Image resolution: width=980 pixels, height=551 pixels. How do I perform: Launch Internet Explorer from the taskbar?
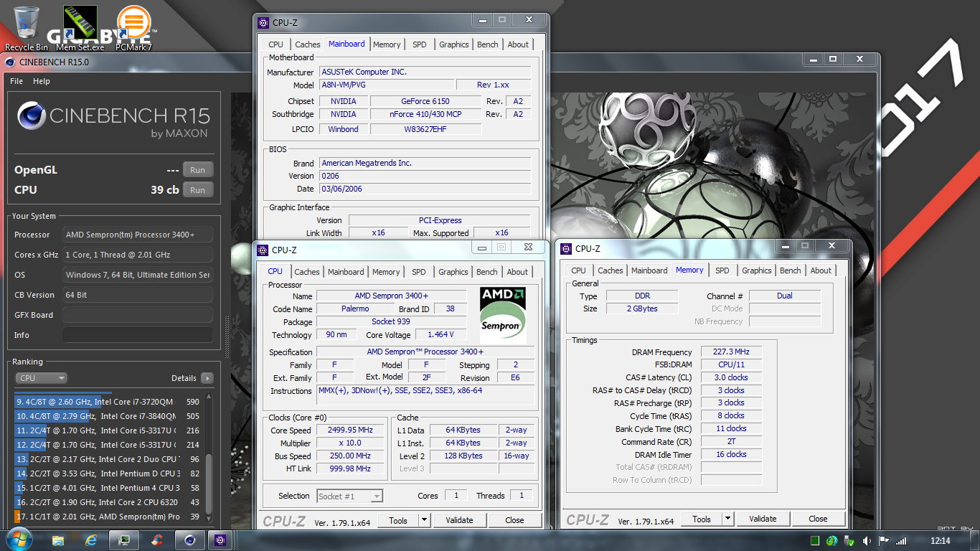click(91, 540)
